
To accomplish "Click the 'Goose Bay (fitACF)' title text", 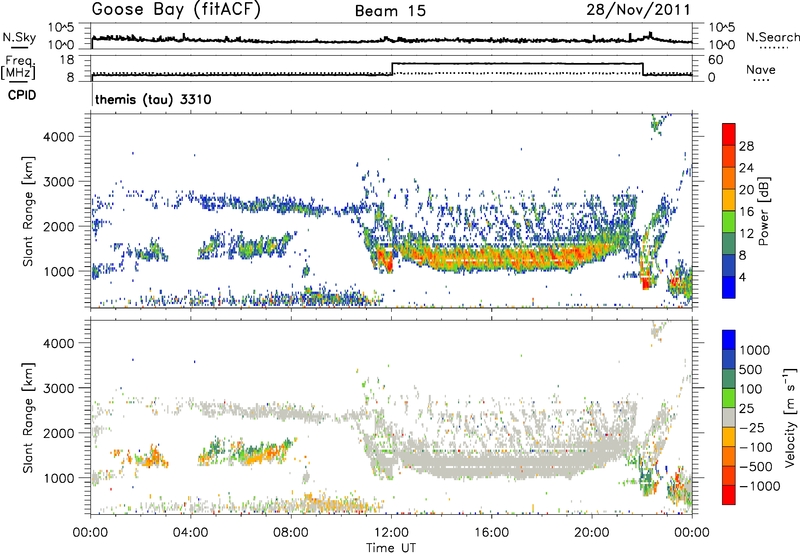I will pos(176,9).
